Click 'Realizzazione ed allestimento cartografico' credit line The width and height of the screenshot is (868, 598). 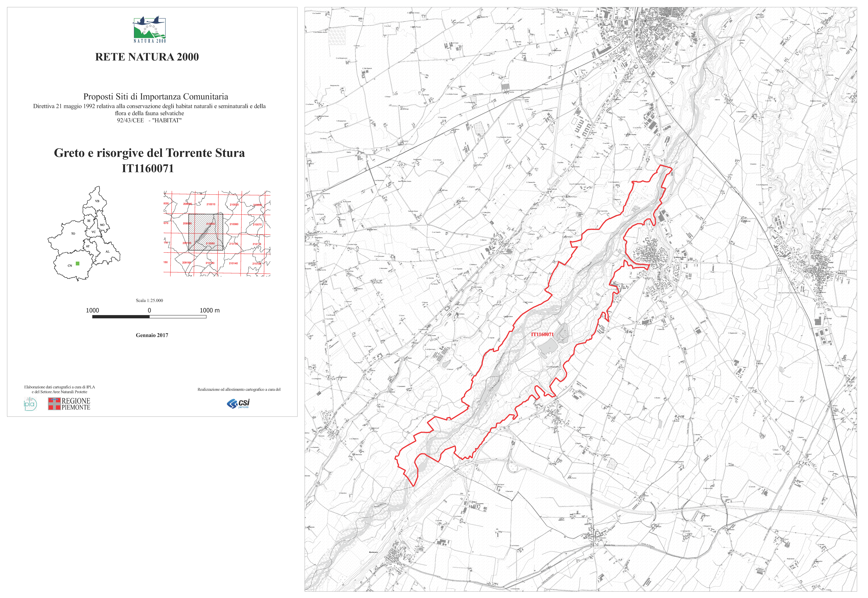[x=239, y=390]
